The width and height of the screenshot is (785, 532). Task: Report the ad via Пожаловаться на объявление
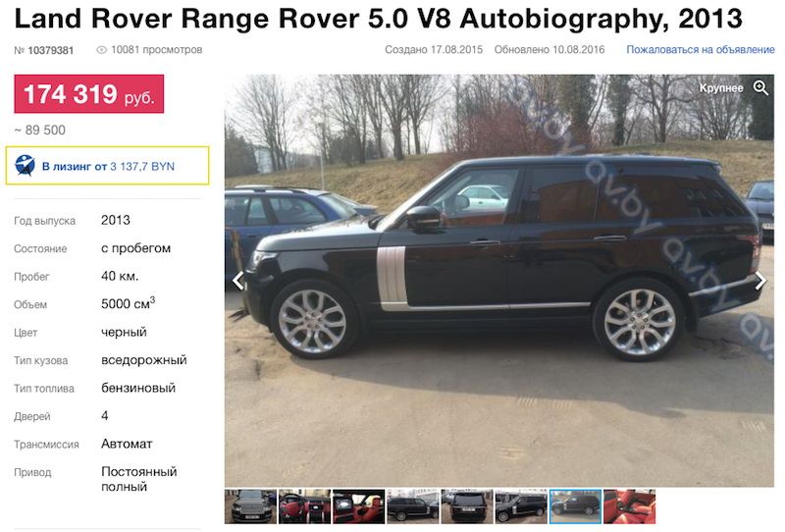click(x=701, y=50)
